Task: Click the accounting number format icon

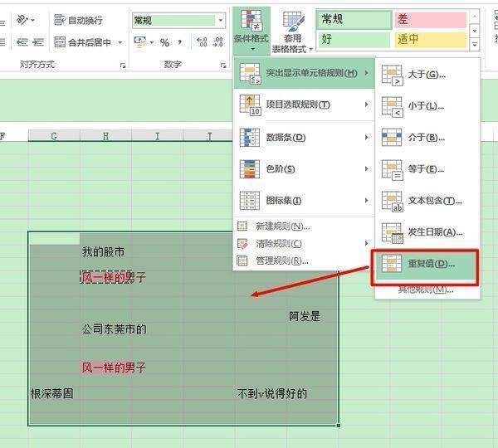Action: [x=140, y=42]
